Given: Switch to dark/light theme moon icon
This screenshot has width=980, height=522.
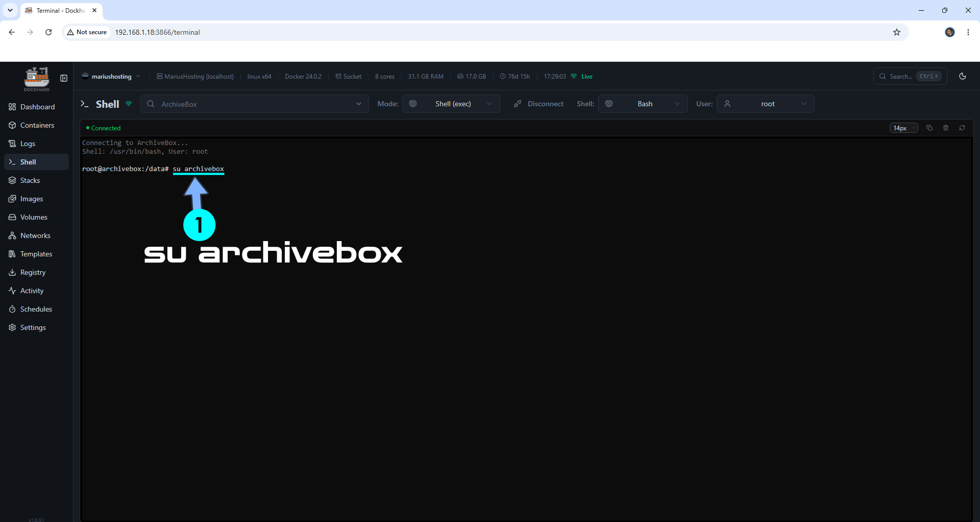Looking at the screenshot, I should click(x=963, y=76).
